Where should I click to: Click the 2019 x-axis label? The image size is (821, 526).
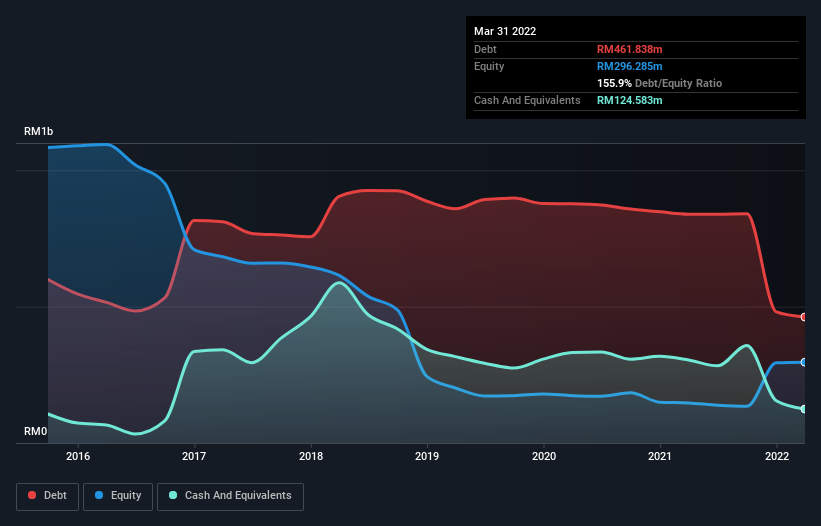pos(427,456)
